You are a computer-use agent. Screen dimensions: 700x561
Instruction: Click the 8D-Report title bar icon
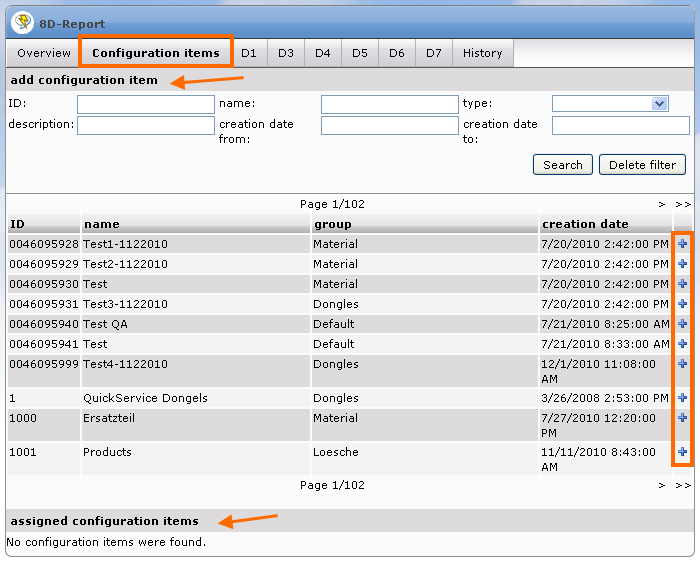[21, 22]
